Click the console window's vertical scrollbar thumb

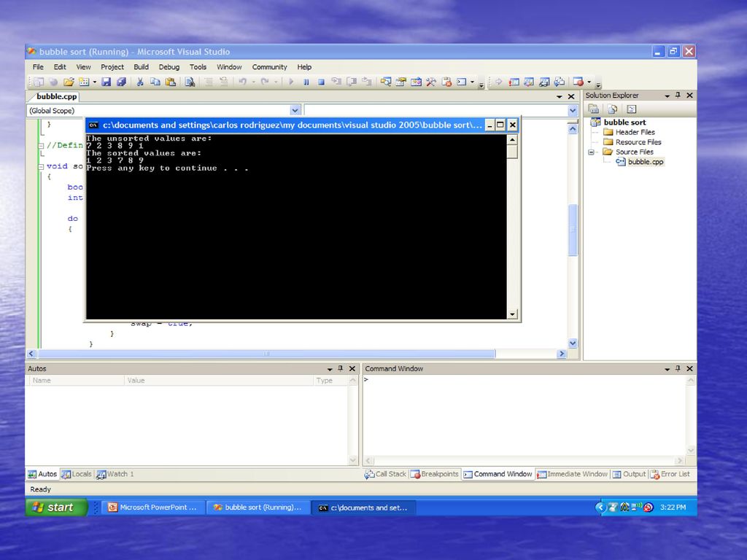click(512, 152)
